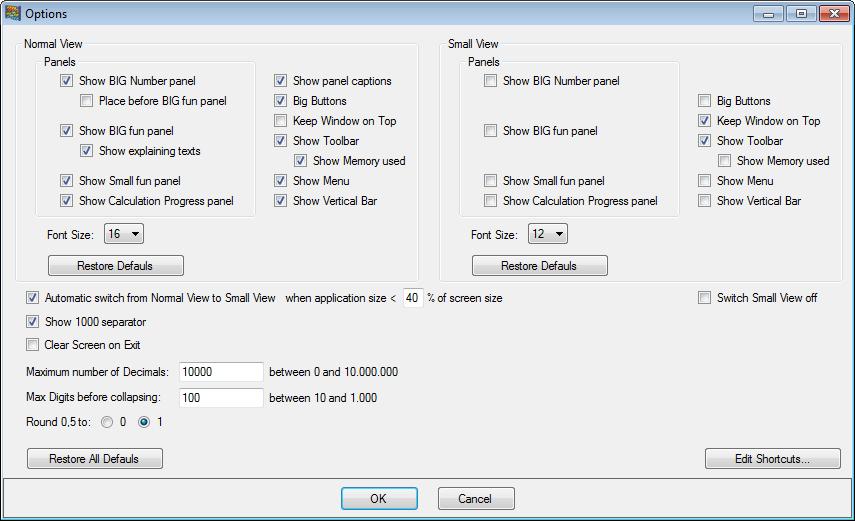Click Restore Defaults under Normal View
The image size is (855, 521).
click(116, 266)
